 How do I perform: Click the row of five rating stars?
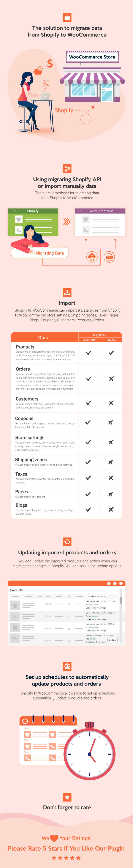[66, 858]
